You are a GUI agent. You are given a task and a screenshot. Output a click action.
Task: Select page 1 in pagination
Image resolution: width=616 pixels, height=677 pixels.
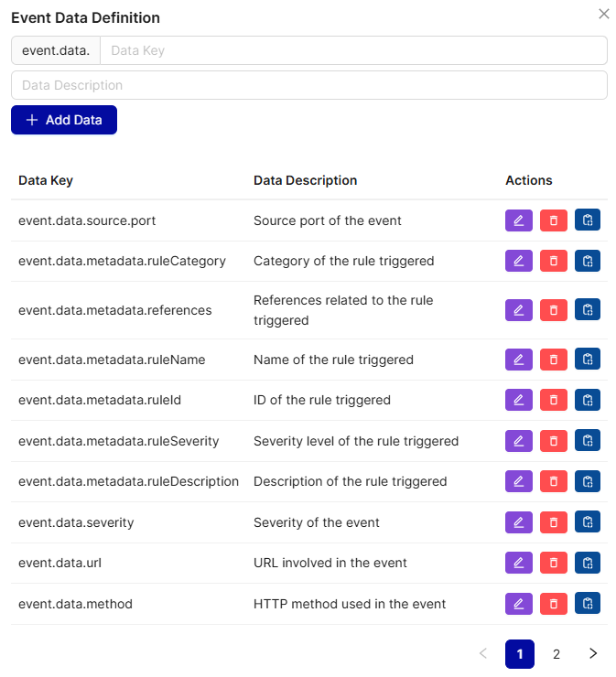(x=520, y=654)
